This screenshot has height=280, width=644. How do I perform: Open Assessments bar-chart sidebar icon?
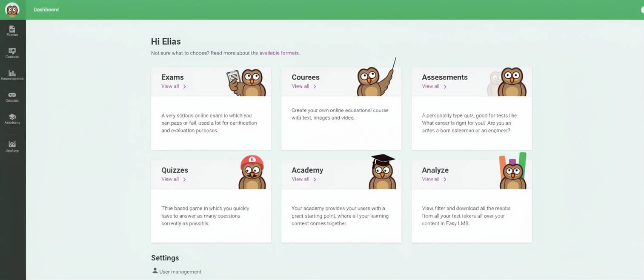coord(12,73)
